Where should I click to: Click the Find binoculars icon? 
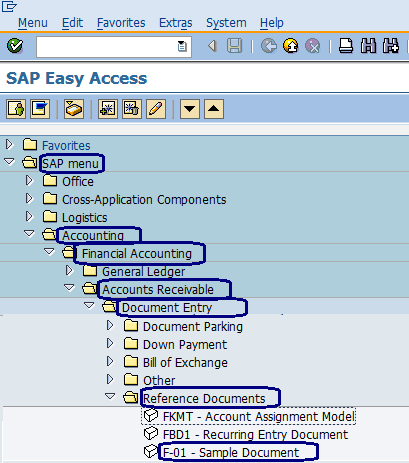pyautogui.click(x=368, y=46)
